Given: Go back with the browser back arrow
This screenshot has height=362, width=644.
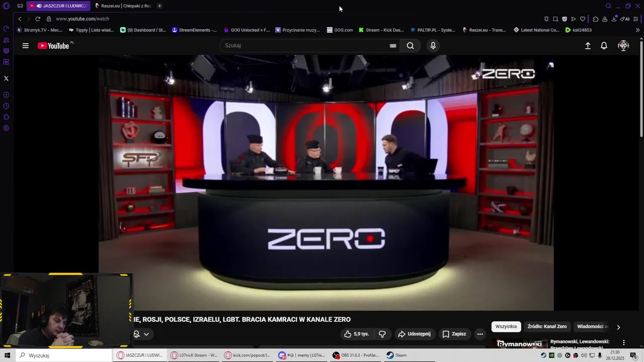Looking at the screenshot, I should 20,19.
